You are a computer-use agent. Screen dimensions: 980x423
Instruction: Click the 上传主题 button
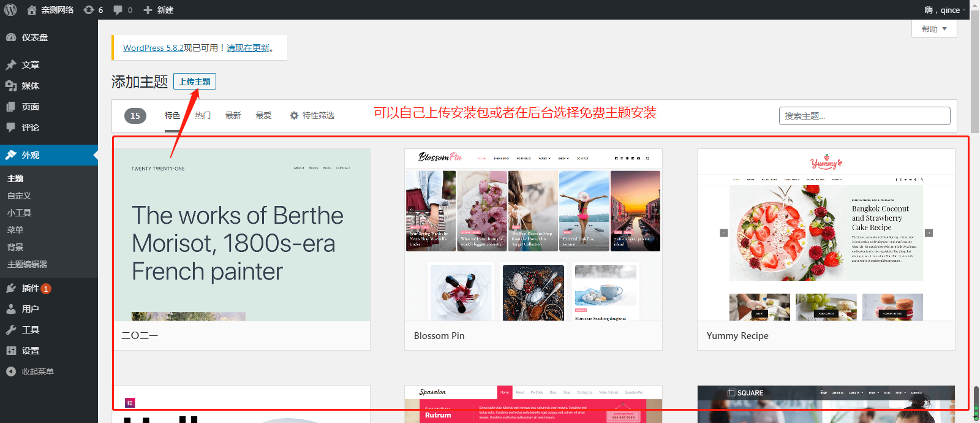click(195, 82)
